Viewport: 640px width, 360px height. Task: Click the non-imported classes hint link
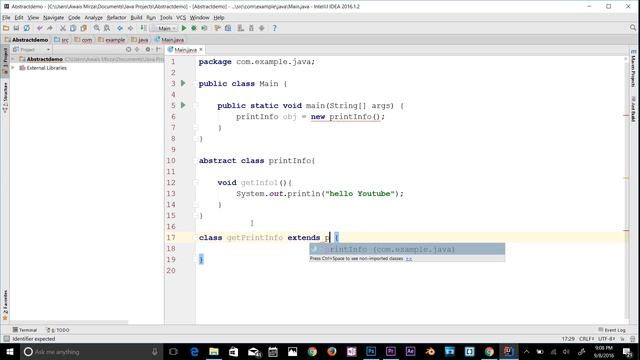pyautogui.click(x=409, y=259)
